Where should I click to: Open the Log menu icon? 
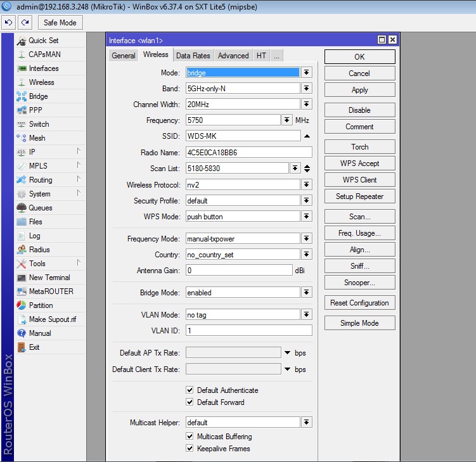(22, 236)
